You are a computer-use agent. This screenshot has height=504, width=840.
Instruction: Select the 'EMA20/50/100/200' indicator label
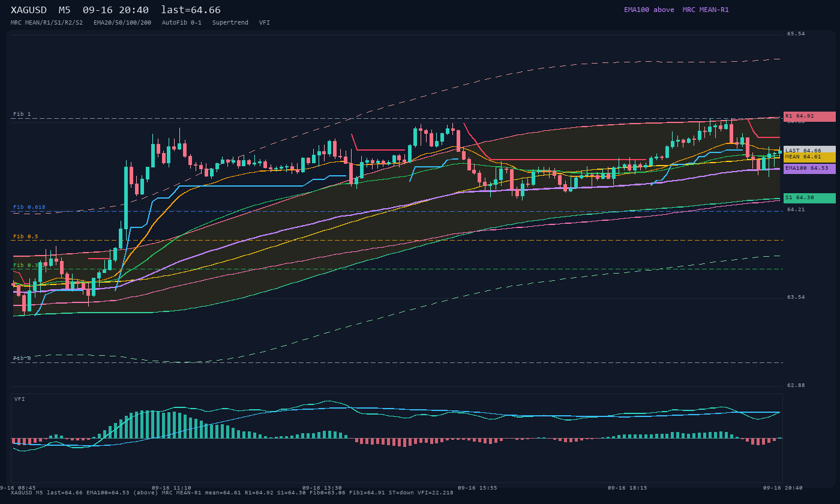click(x=122, y=23)
